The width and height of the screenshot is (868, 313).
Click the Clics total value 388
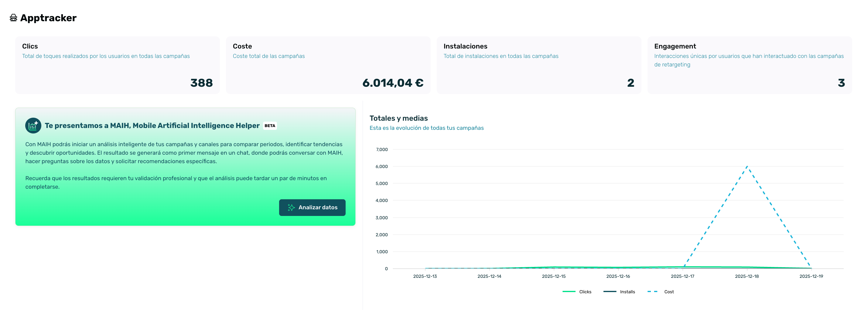[x=201, y=82]
